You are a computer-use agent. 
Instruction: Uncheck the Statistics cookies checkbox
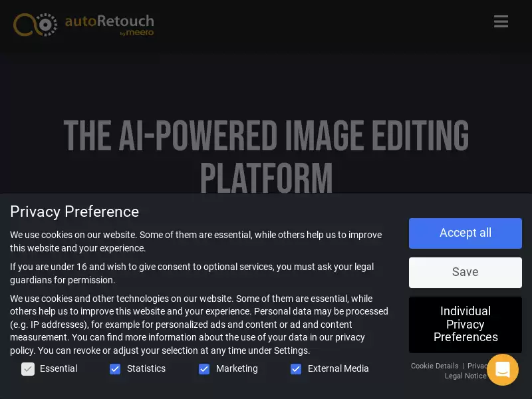click(x=115, y=369)
